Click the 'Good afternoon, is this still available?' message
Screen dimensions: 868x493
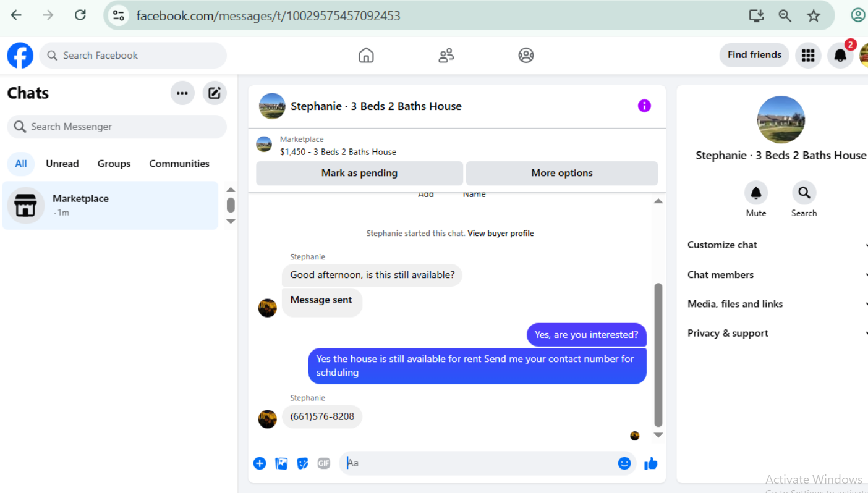tap(372, 275)
